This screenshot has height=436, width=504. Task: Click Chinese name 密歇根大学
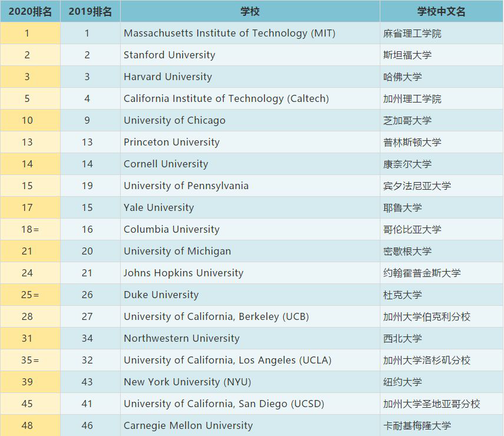pos(407,252)
